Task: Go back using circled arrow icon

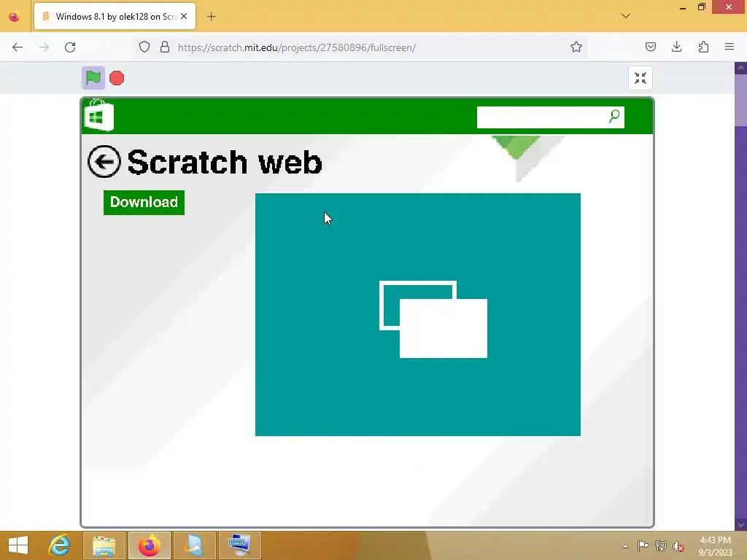Action: 104,161
